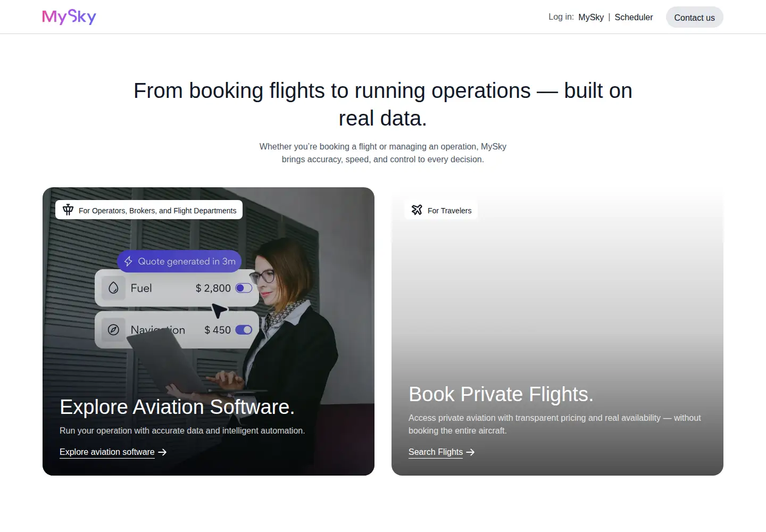Viewport: 766px width, 532px height.
Task: Click the arrow after Explore aviation software
Action: (163, 452)
